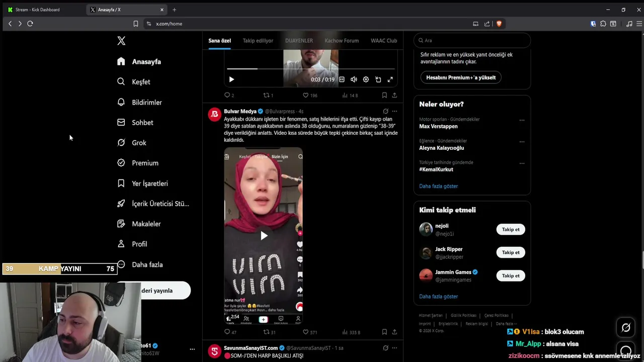Image resolution: width=644 pixels, height=362 pixels.
Task: Open Keşfet explore icon
Action: tap(121, 81)
